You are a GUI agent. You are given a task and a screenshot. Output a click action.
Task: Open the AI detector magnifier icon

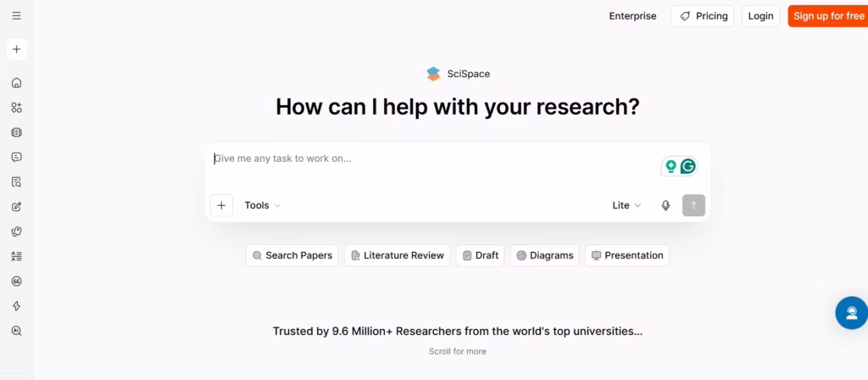coord(17,331)
